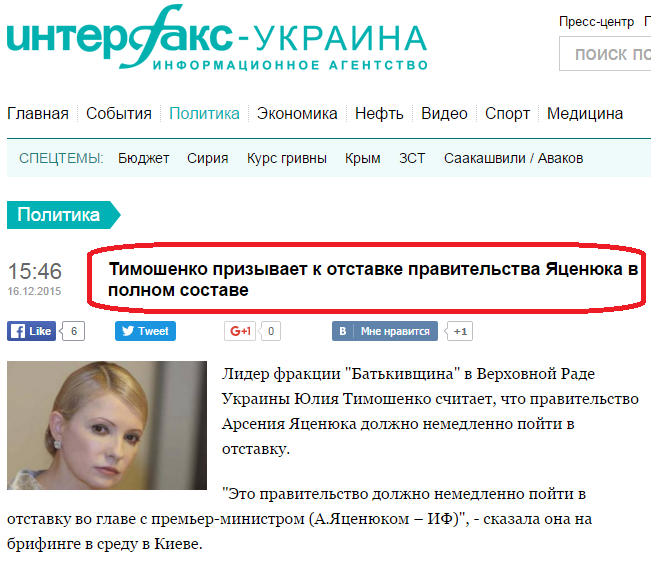This screenshot has width=651, height=567.
Task: Open the Курс гривны topic link
Action: 286,158
